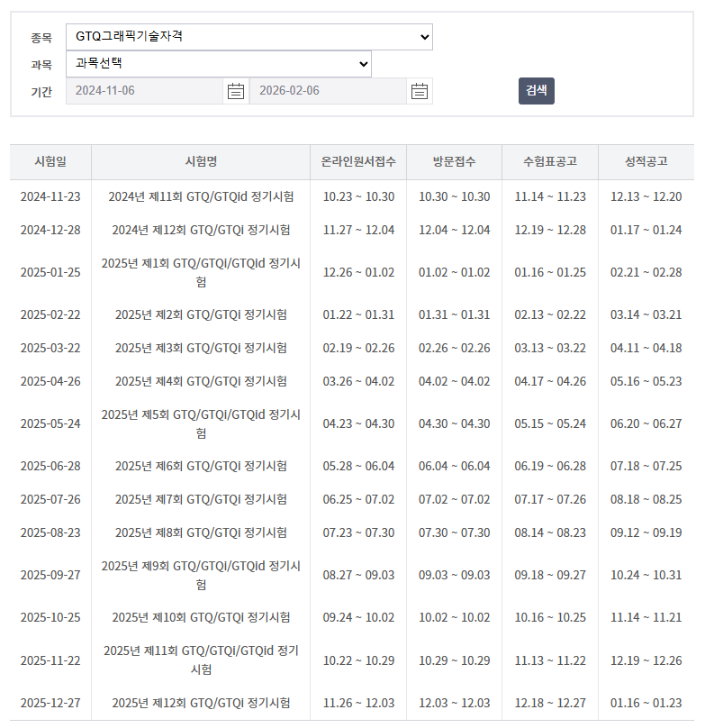The width and height of the screenshot is (705, 728).
Task: Select 2025년 제11회 GTQ/GTQi/GTQid 정기시험 name
Action: click(x=201, y=660)
